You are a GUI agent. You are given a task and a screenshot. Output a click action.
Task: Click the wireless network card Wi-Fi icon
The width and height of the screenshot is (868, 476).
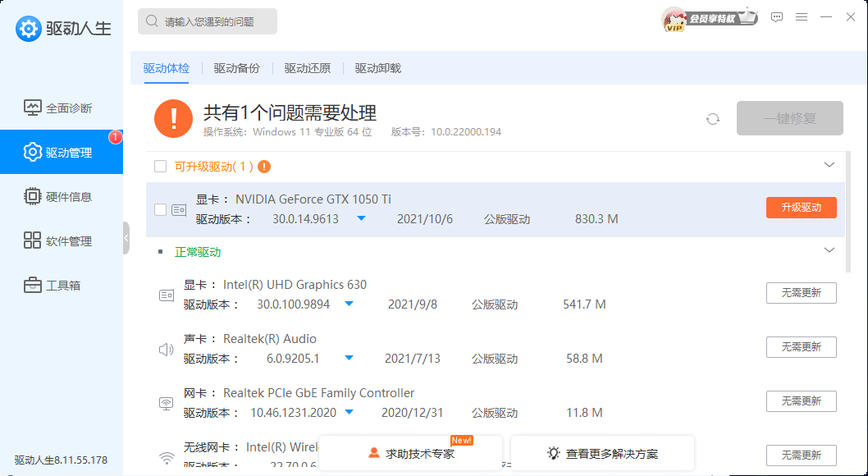point(166,457)
